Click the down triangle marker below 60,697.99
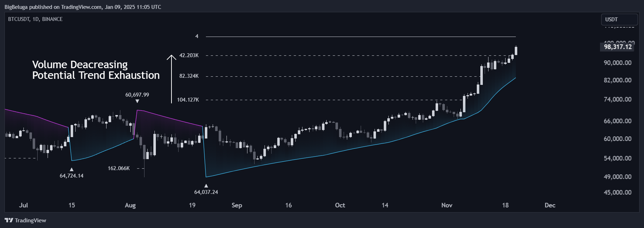Screen dimensions: 644x228 [137, 101]
